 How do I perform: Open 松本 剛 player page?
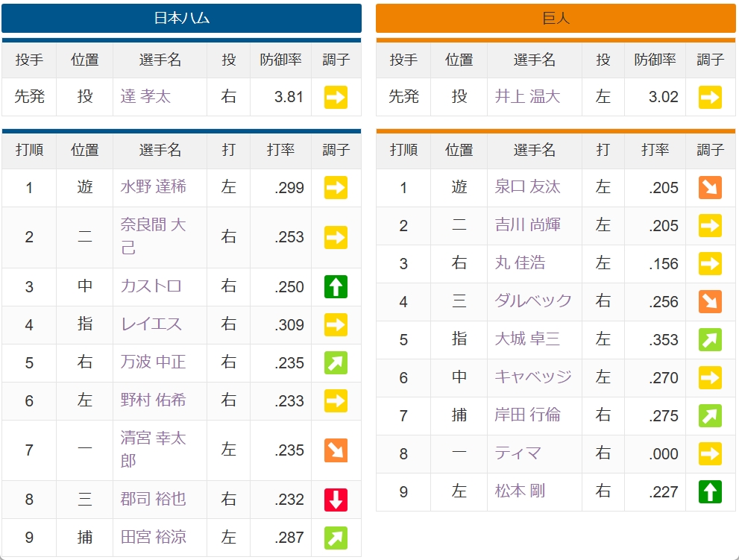tap(520, 491)
